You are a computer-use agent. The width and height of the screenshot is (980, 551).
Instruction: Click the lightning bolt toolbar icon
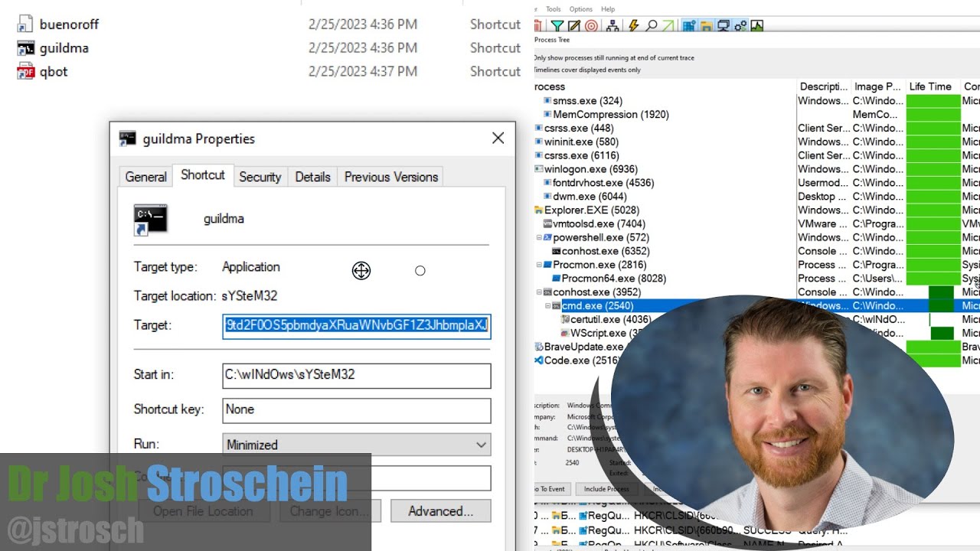(634, 26)
